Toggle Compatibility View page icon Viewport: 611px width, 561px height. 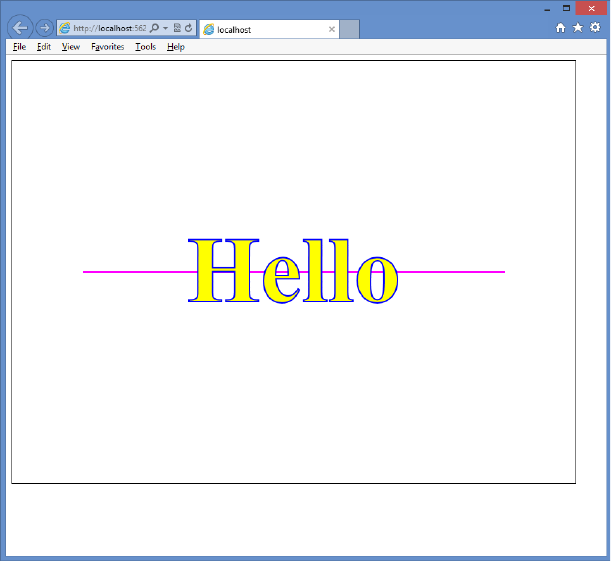click(x=177, y=28)
